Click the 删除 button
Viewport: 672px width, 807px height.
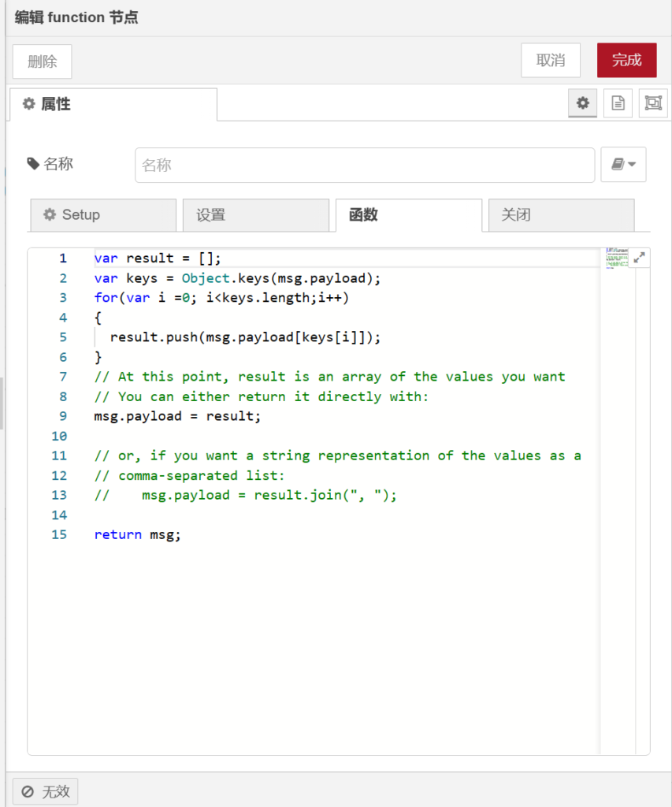[x=43, y=61]
